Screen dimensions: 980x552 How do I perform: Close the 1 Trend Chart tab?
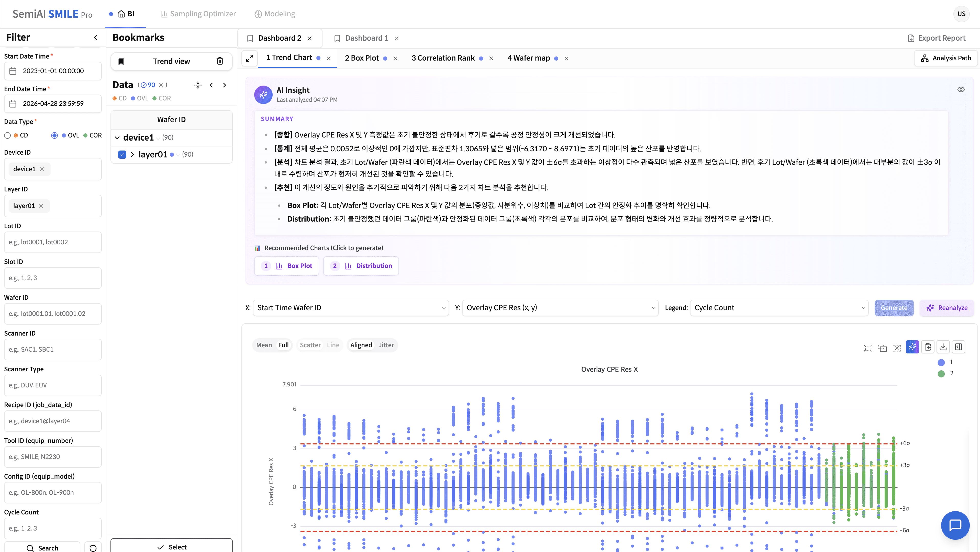(329, 58)
